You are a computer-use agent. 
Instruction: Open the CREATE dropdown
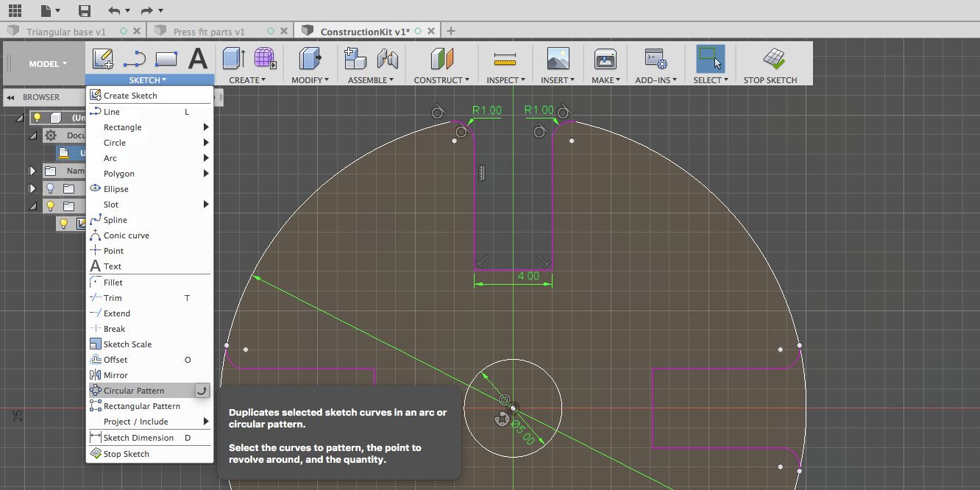coord(247,80)
